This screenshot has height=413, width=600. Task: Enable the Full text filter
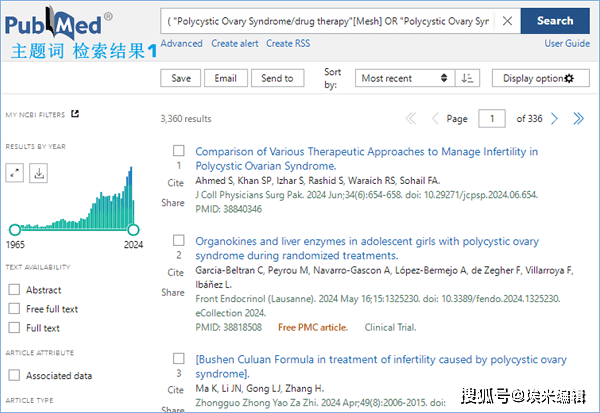point(14,327)
